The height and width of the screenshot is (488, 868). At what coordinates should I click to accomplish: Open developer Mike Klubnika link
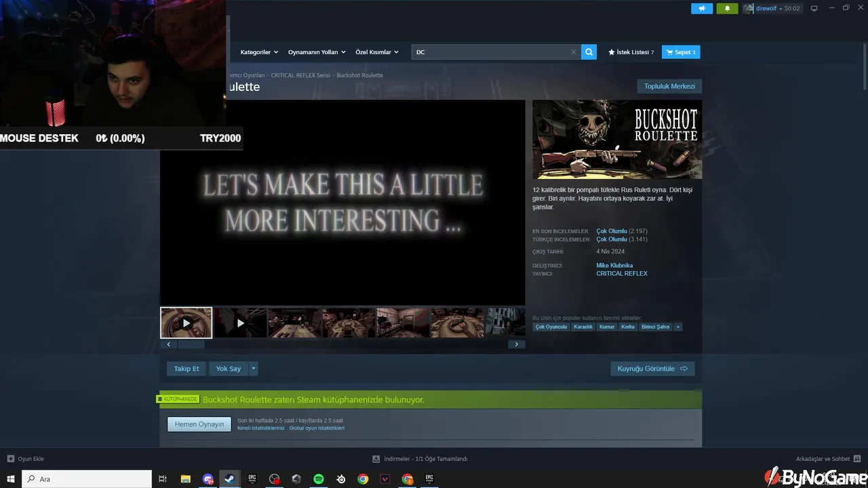[x=614, y=266]
